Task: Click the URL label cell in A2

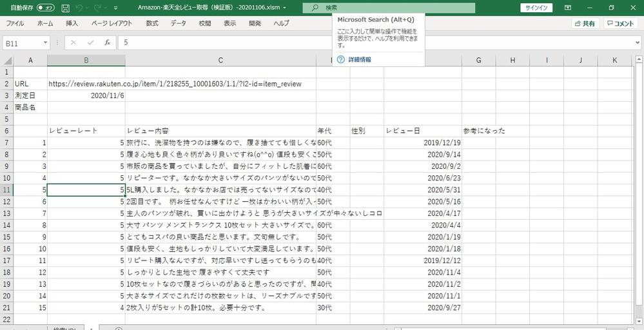Action: (30, 84)
